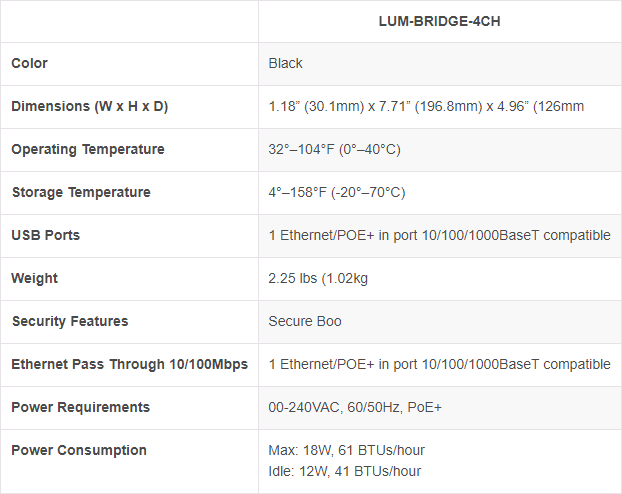Click the dimensions value starting with 1.18"
Viewport: 622px width, 494px height.
tap(426, 107)
